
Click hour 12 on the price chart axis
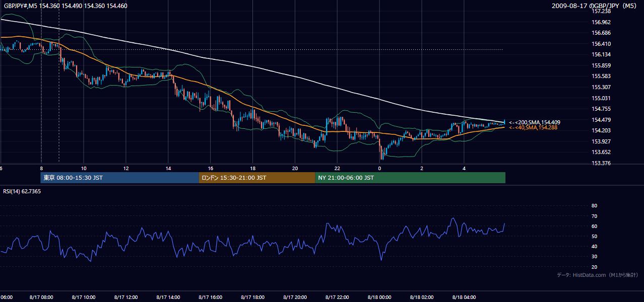coord(126,169)
